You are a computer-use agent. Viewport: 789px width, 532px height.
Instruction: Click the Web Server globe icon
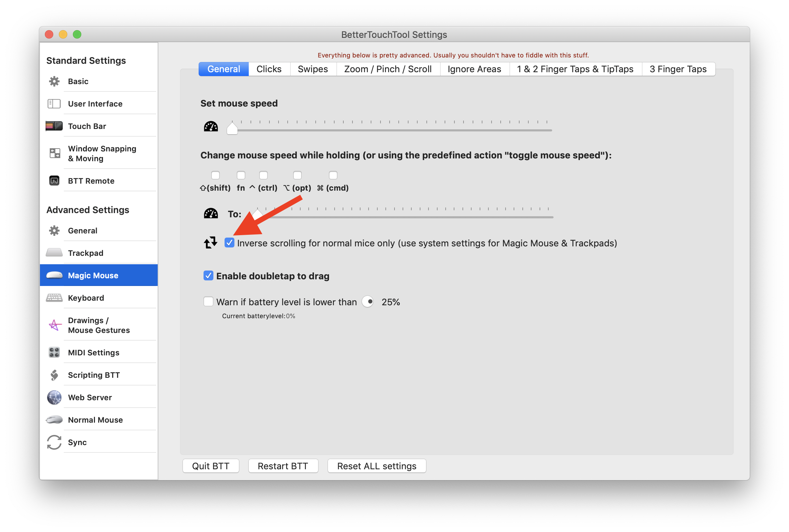[x=54, y=397]
